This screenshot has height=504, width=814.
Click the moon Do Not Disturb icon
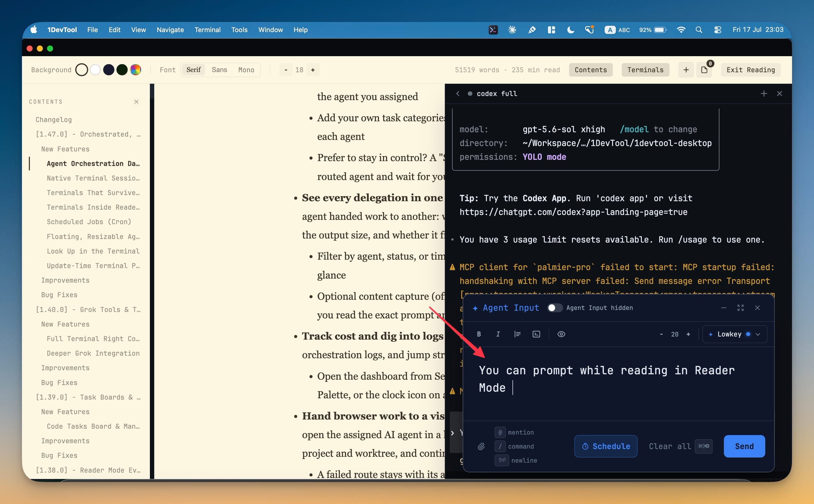coord(570,30)
